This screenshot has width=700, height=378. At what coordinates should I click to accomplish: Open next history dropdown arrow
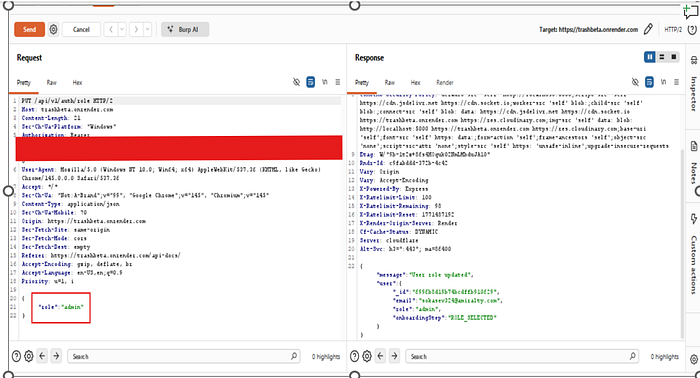tap(147, 29)
